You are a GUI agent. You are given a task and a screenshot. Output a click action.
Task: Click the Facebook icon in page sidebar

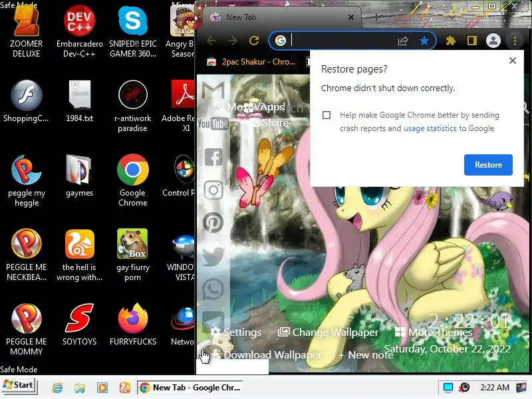point(213,157)
